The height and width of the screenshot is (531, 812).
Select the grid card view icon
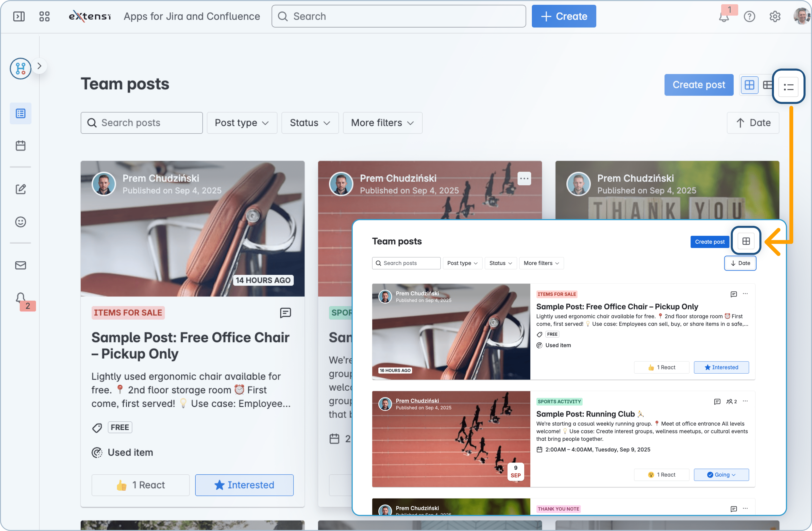(749, 85)
